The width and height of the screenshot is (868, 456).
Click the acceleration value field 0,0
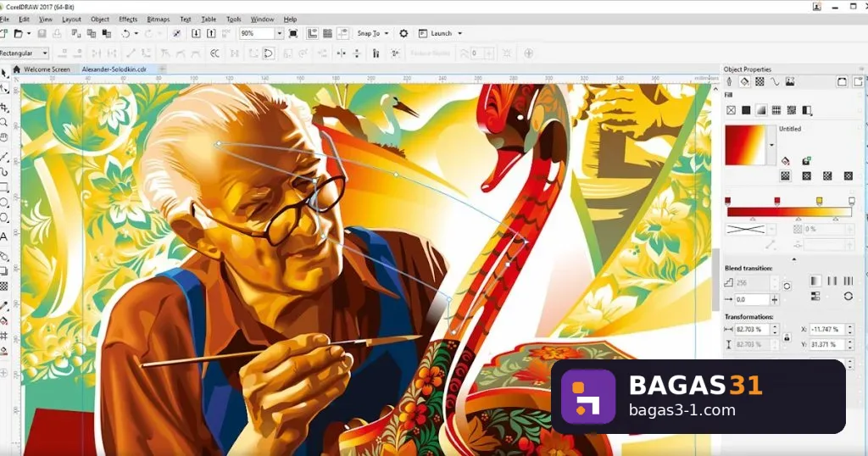click(x=751, y=299)
